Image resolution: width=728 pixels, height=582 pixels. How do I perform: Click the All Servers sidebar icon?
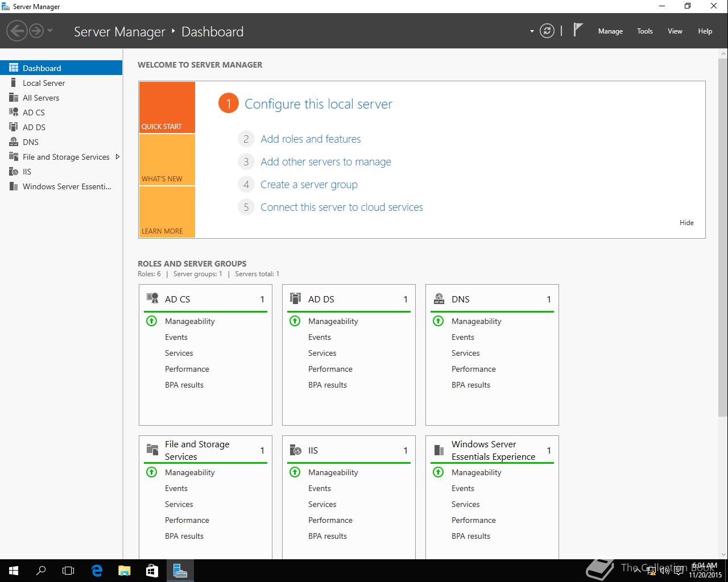[14, 98]
